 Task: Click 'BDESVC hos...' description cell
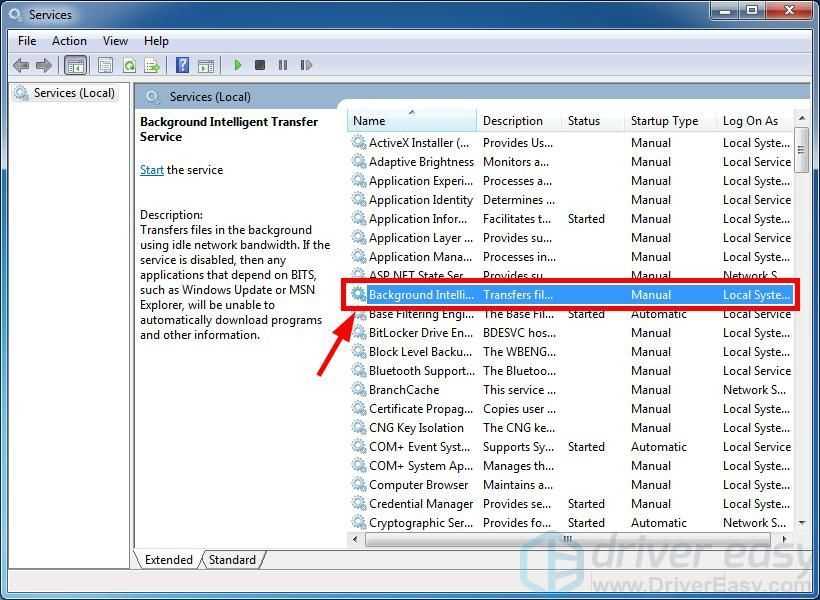point(519,333)
